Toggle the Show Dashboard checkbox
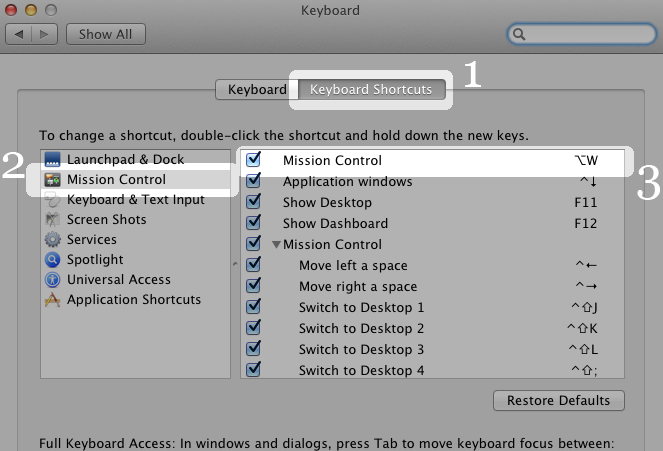Screen dimensions: 663x451 [x=253, y=222]
